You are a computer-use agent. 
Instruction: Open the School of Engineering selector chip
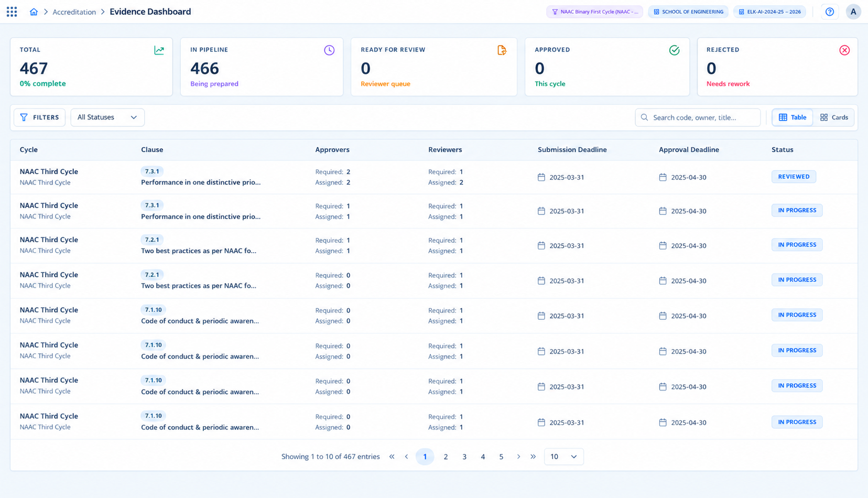point(688,12)
